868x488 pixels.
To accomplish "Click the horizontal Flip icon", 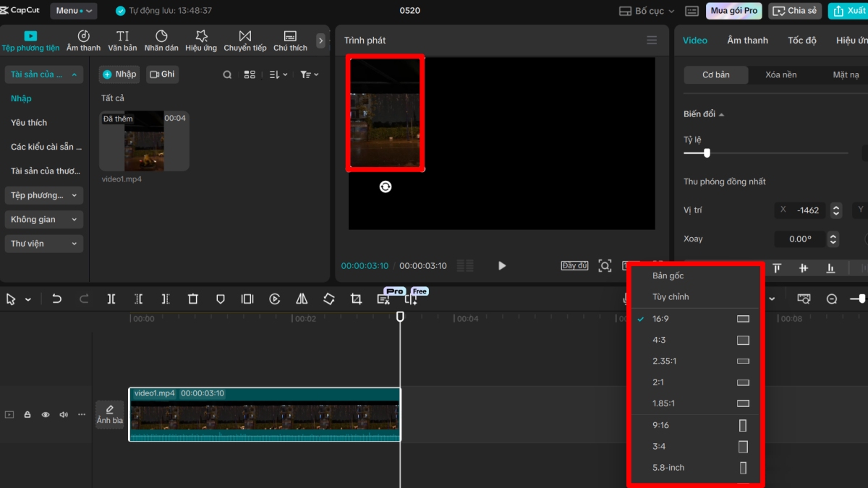I will coord(302,298).
